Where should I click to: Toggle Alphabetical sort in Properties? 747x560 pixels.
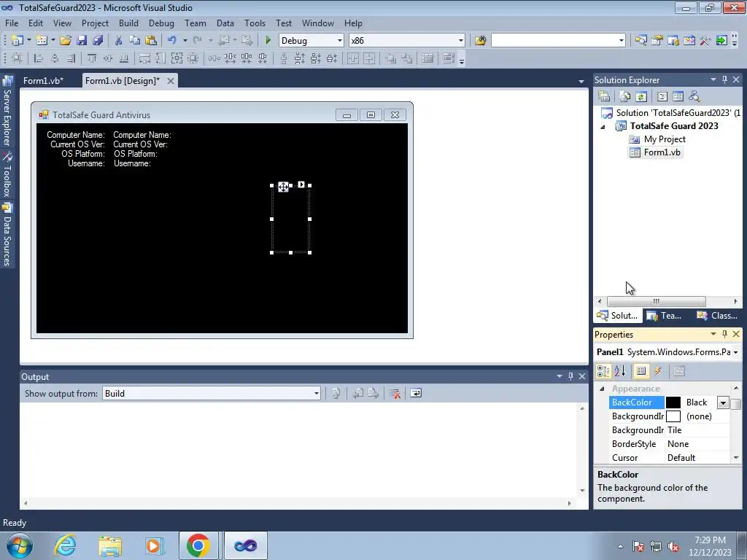(620, 371)
